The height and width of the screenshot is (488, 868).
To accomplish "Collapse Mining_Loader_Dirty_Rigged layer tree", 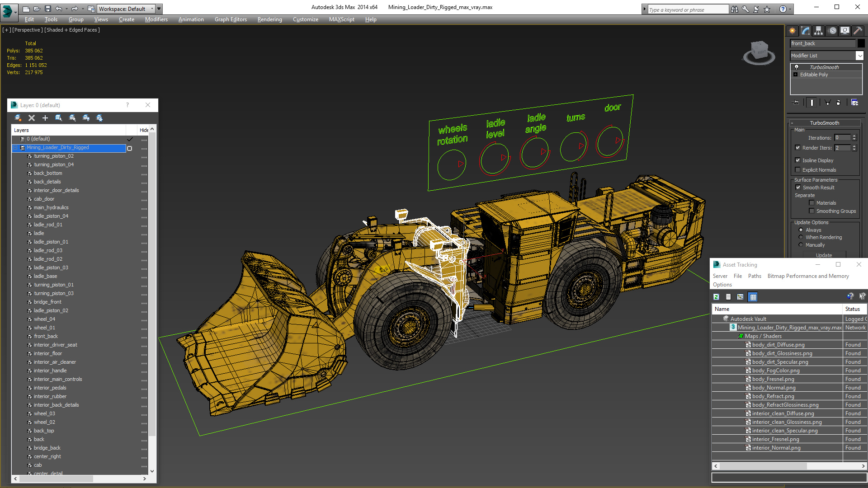I will click(x=15, y=148).
